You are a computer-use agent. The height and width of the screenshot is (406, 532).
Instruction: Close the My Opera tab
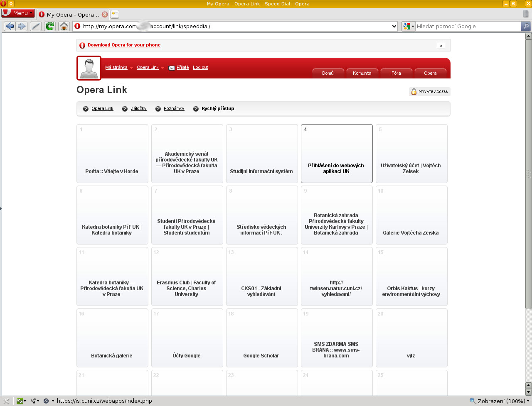point(105,15)
